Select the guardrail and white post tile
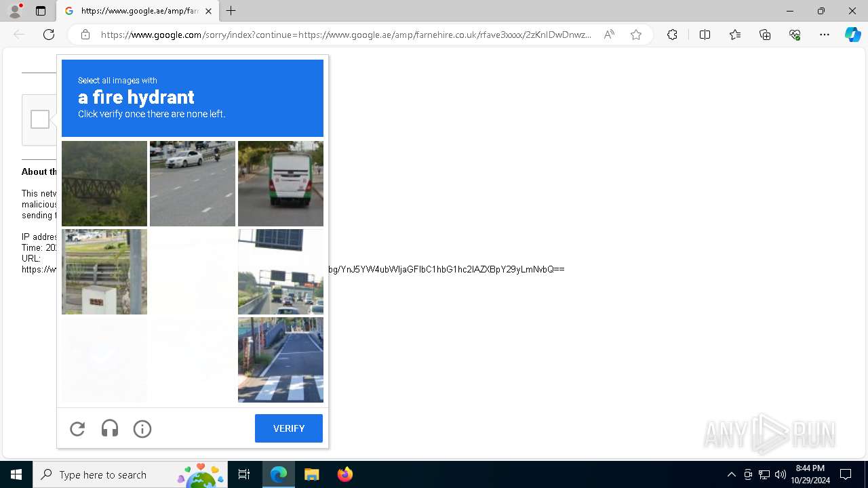Image resolution: width=868 pixels, height=488 pixels. (104, 272)
